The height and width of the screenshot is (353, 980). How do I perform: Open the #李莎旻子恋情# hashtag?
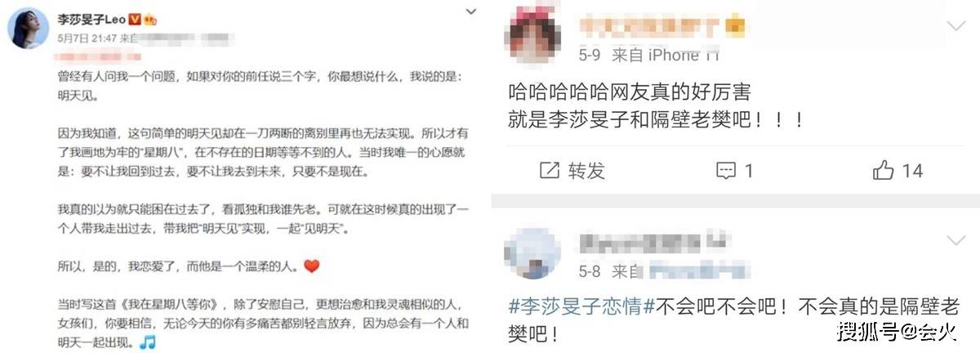coord(576,308)
